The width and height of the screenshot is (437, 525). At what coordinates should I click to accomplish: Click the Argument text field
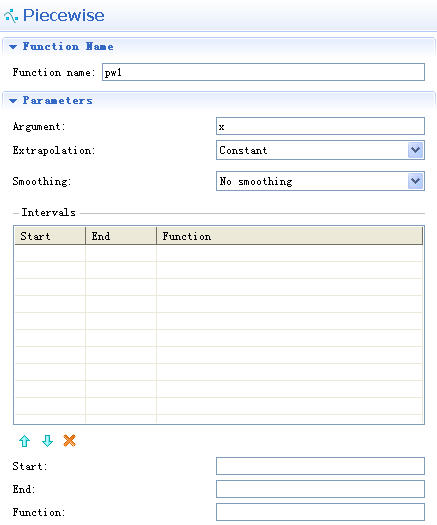pyautogui.click(x=320, y=126)
